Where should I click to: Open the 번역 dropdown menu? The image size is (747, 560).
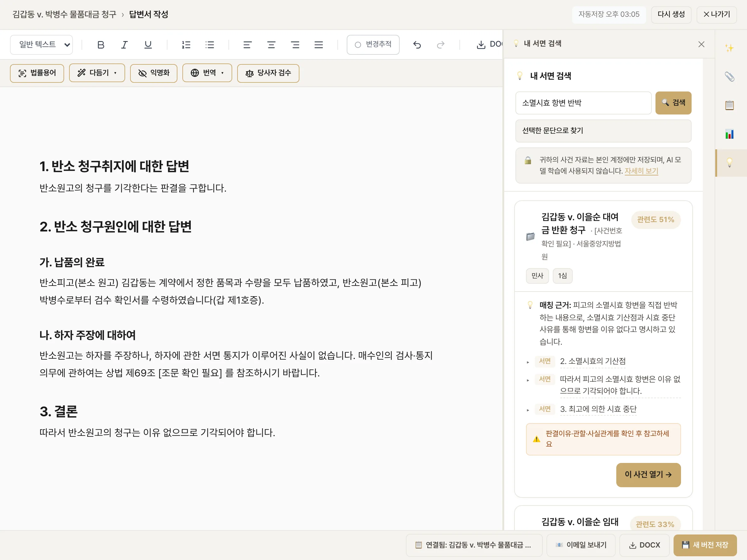click(207, 73)
